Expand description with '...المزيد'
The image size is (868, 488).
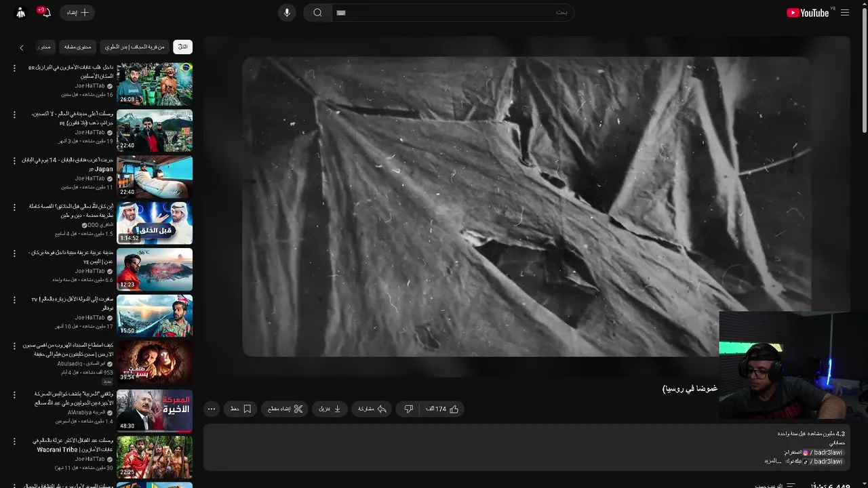773,461
